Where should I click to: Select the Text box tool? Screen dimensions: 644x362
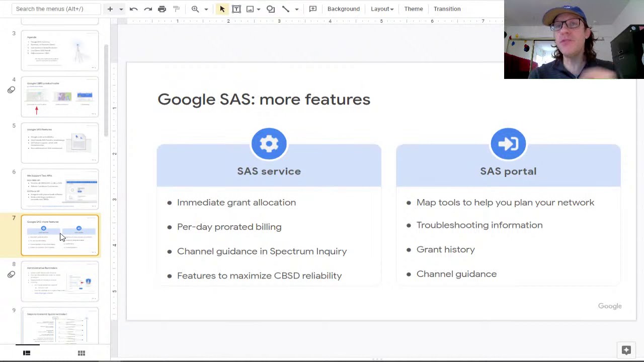[236, 9]
